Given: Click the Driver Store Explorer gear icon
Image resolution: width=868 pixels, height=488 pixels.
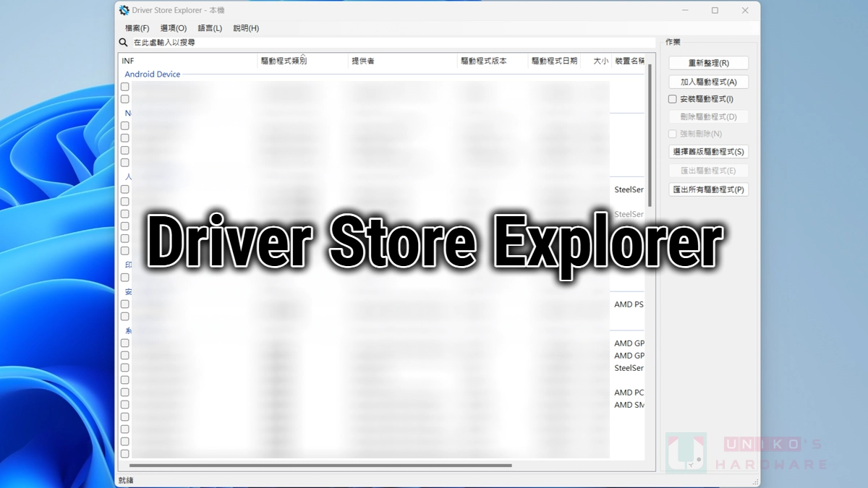Looking at the screenshot, I should tap(124, 10).
